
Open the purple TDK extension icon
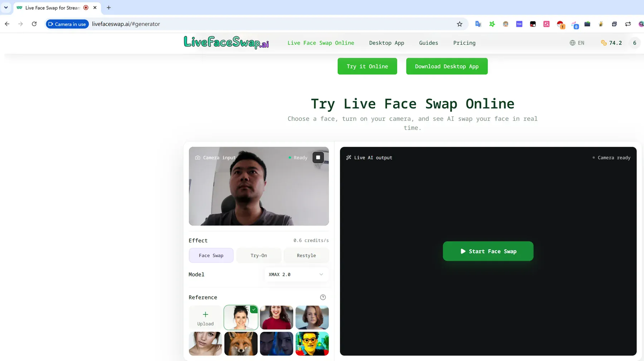click(519, 24)
